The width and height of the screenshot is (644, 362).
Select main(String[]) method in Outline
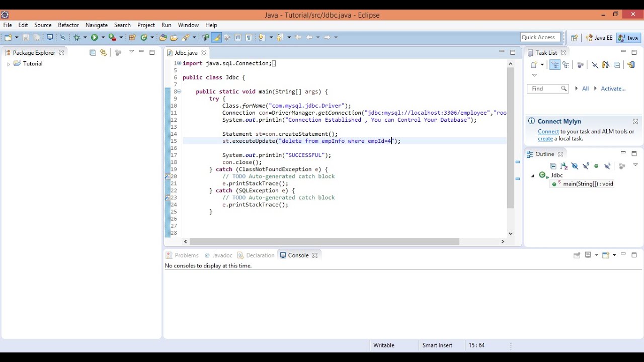click(582, 184)
